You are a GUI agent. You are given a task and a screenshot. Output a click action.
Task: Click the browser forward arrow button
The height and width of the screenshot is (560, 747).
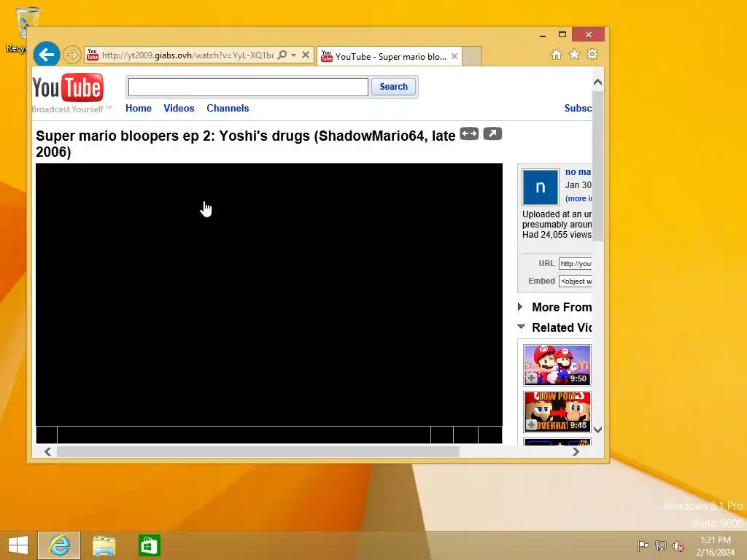click(72, 55)
